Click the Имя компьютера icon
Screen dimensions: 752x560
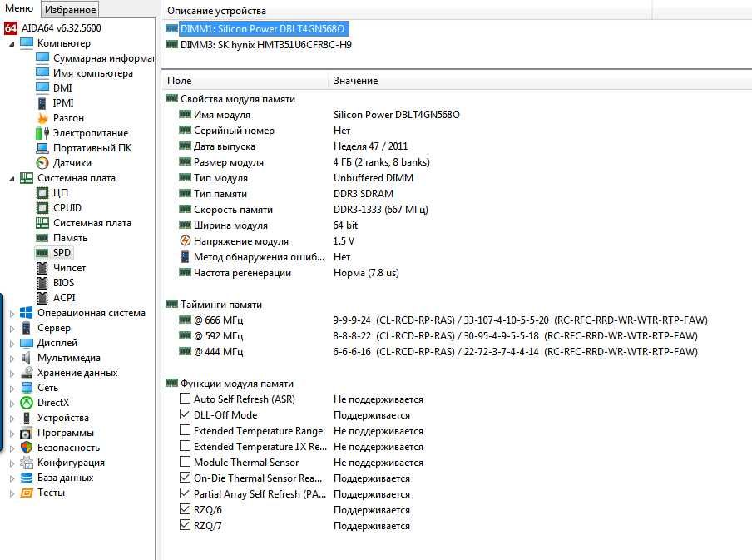[x=42, y=73]
